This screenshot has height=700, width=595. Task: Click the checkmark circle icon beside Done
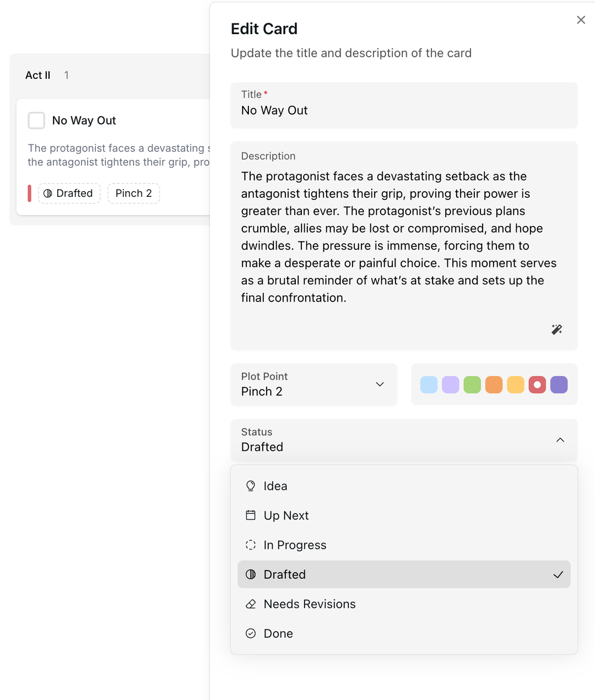click(x=251, y=633)
